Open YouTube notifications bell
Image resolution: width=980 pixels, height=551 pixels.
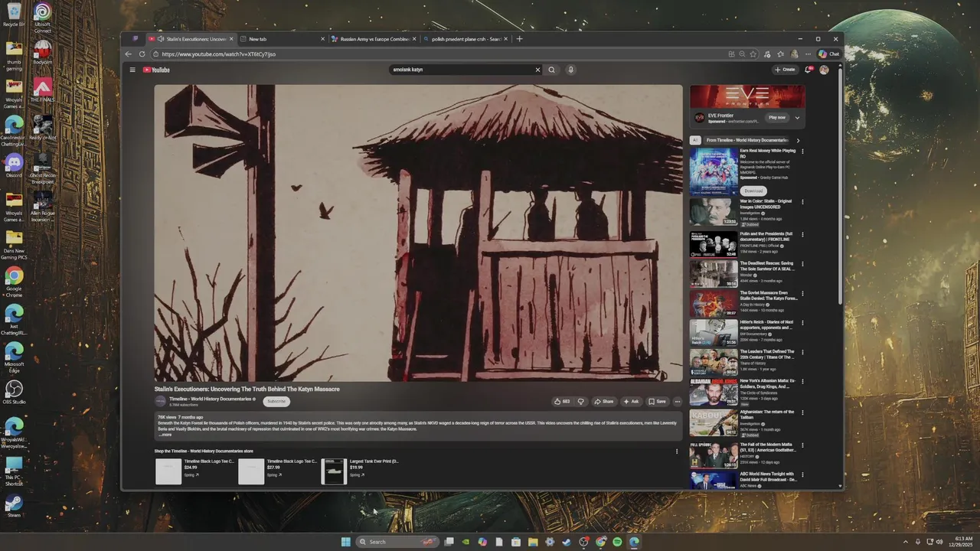pos(808,70)
